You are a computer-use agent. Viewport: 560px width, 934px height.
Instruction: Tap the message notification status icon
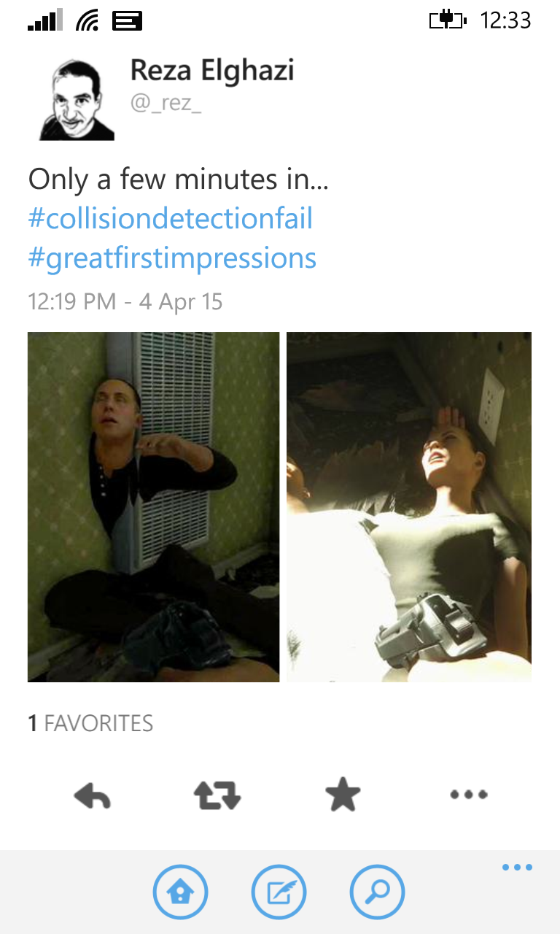click(x=127, y=20)
